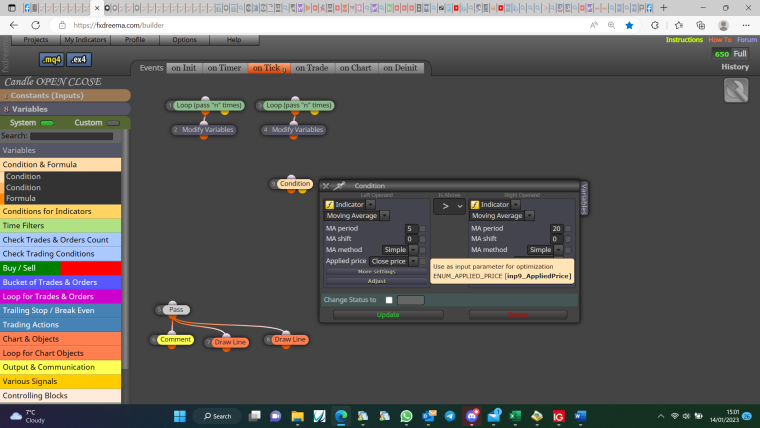Open the History panel
This screenshot has width=760, height=428.
click(x=735, y=67)
